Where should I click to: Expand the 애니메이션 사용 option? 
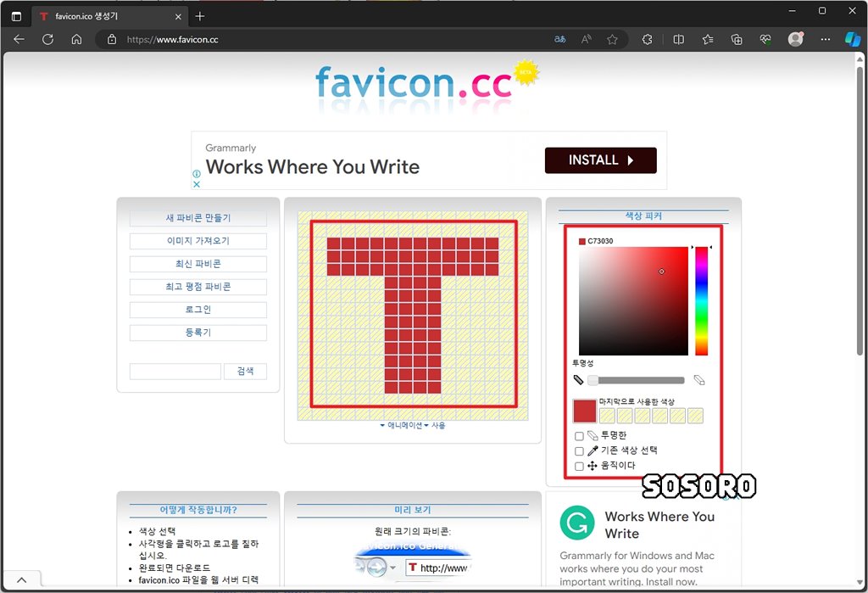413,426
